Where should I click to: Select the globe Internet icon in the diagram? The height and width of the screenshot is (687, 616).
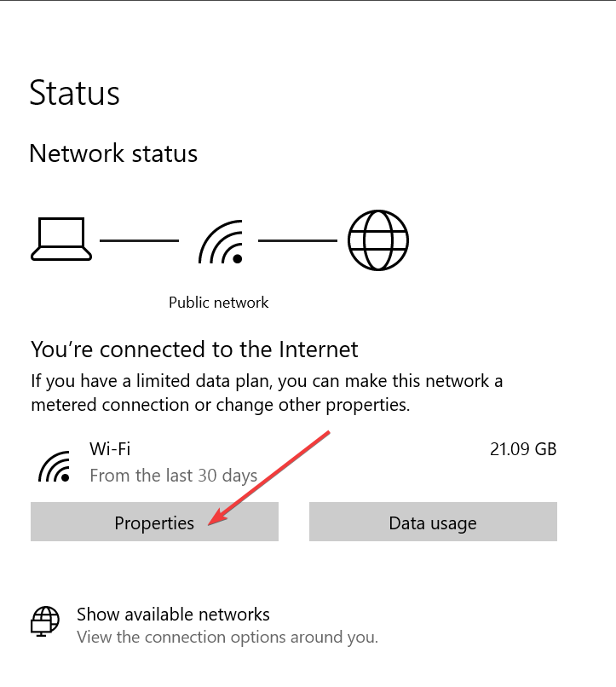[x=377, y=240]
